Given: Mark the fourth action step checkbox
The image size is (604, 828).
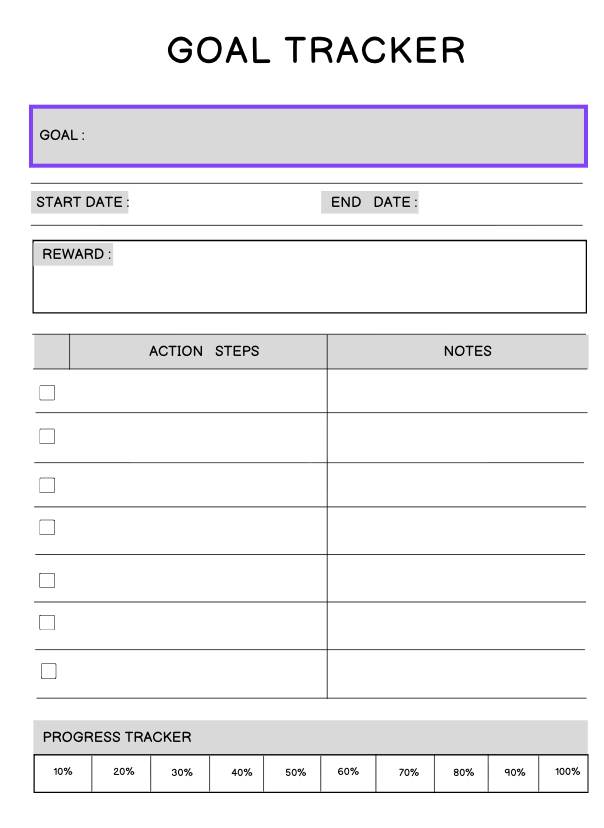Looking at the screenshot, I should point(47,527).
